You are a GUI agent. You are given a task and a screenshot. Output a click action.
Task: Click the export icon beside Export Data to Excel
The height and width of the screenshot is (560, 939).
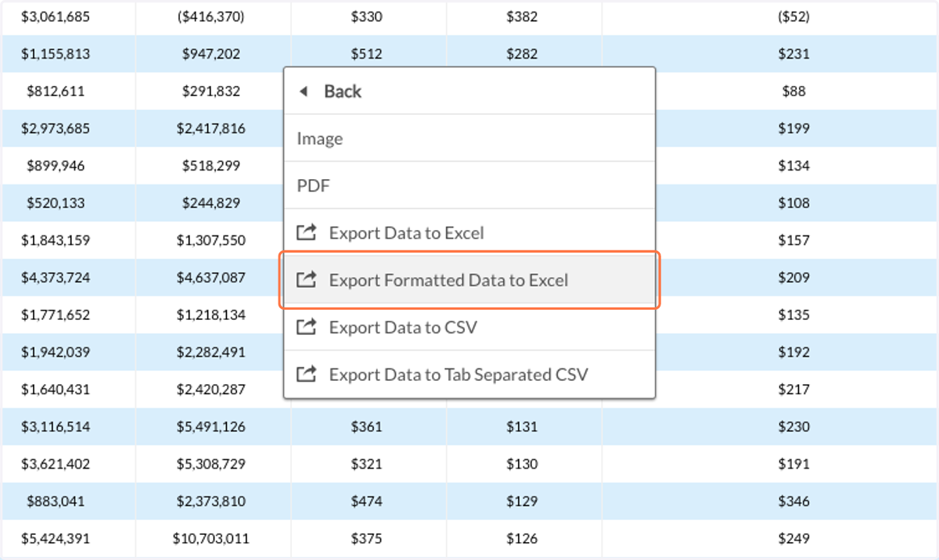306,232
